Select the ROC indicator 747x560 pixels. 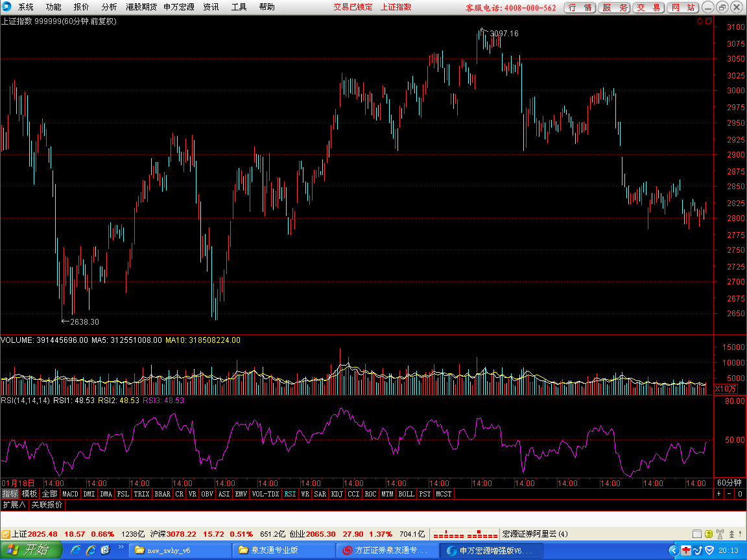[371, 494]
